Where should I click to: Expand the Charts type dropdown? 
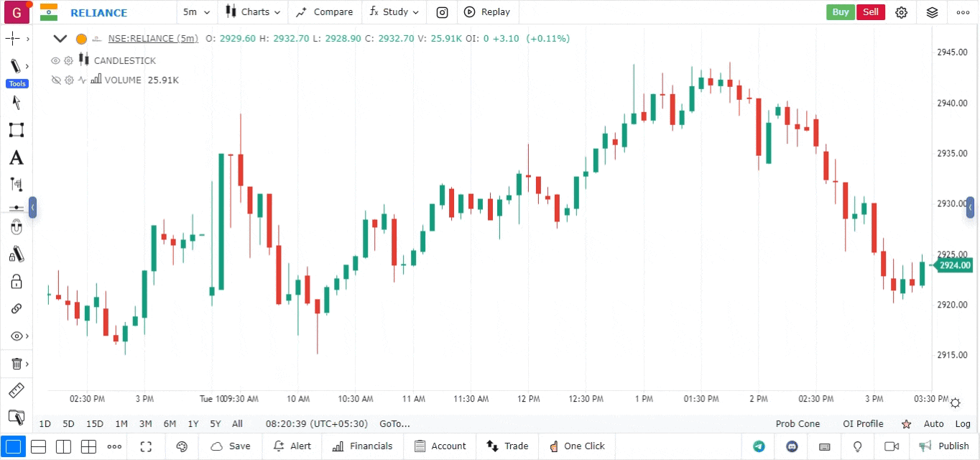pos(253,12)
